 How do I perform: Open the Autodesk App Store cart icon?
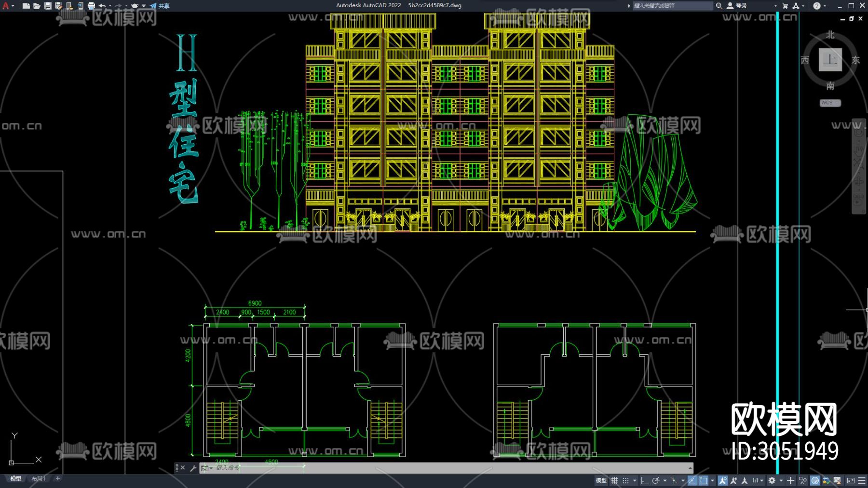pos(785,6)
